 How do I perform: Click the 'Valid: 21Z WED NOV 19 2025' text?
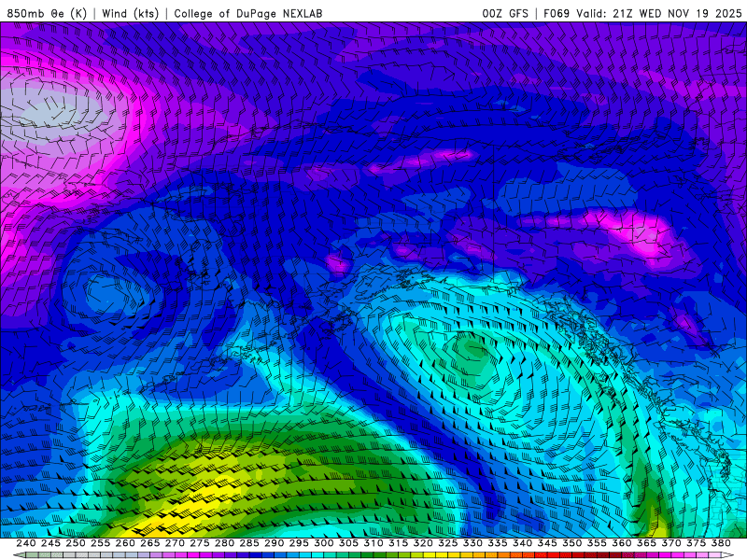[x=659, y=13]
